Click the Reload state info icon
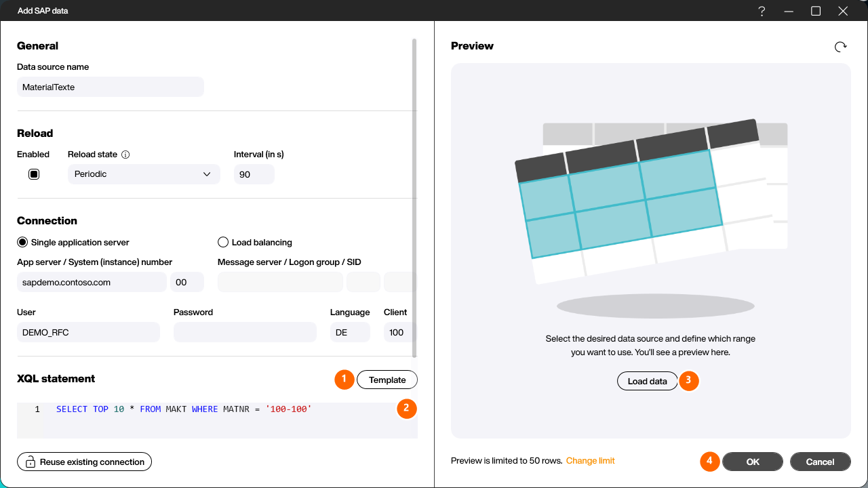Viewport: 868px width, 488px height. (125, 155)
